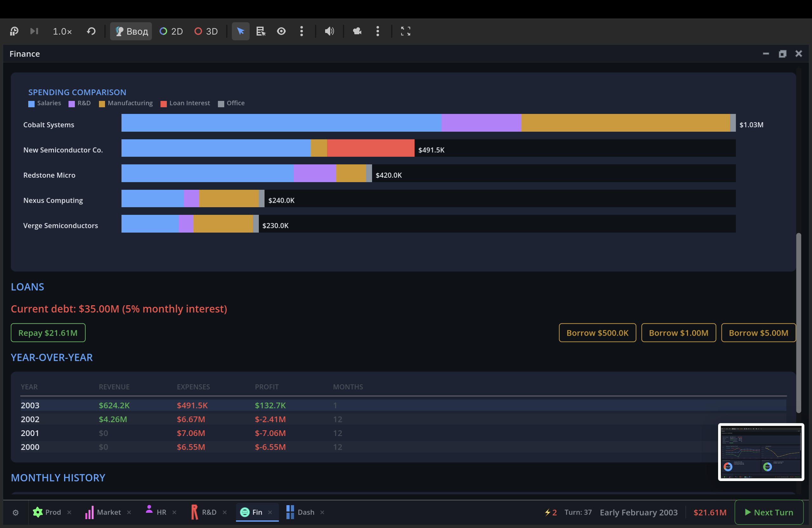812x528 pixels.
Task: Mute audio with the speaker icon
Action: (329, 31)
